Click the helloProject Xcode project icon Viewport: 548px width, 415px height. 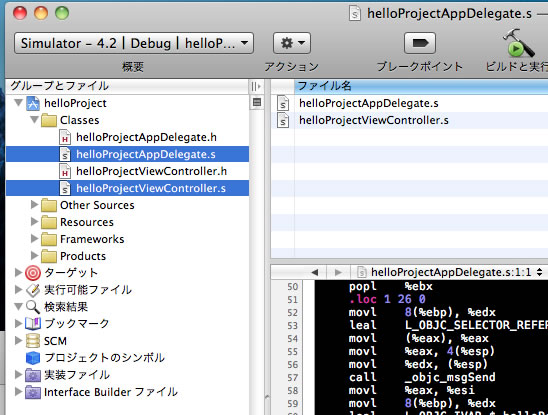tap(33, 103)
